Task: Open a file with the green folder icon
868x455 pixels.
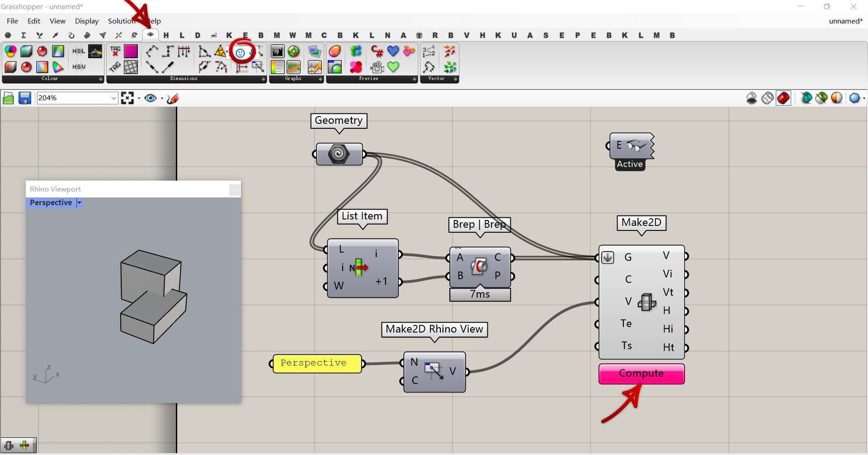Action: tap(8, 98)
